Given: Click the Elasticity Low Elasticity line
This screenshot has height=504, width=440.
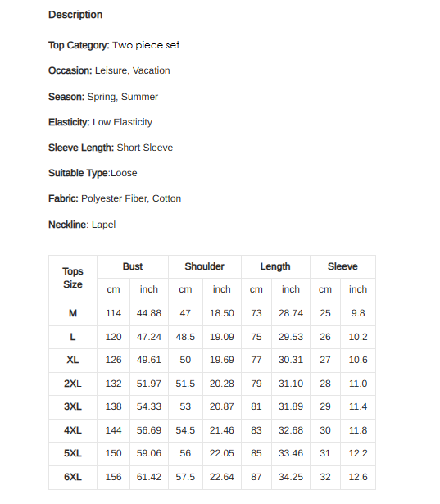Looking at the screenshot, I should (x=100, y=122).
